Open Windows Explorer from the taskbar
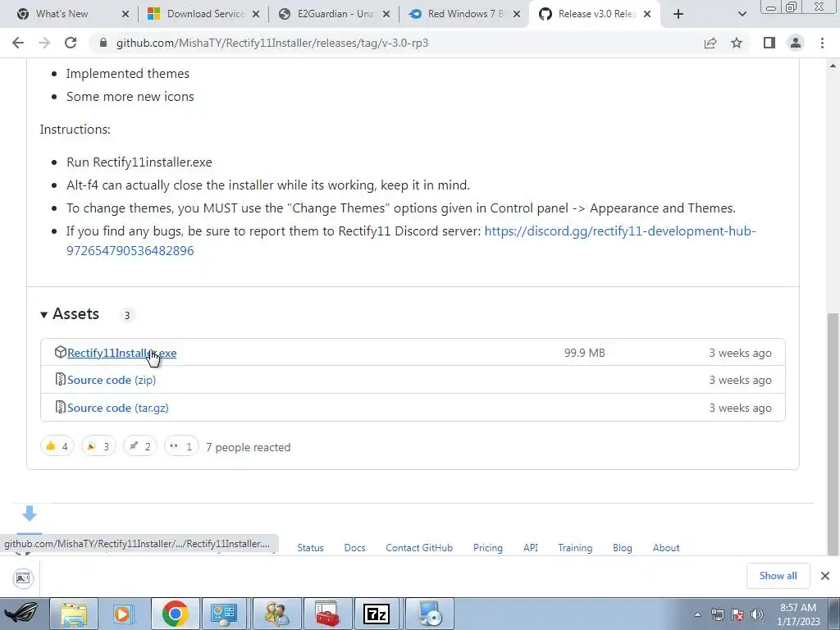The width and height of the screenshot is (840, 630). click(74, 614)
